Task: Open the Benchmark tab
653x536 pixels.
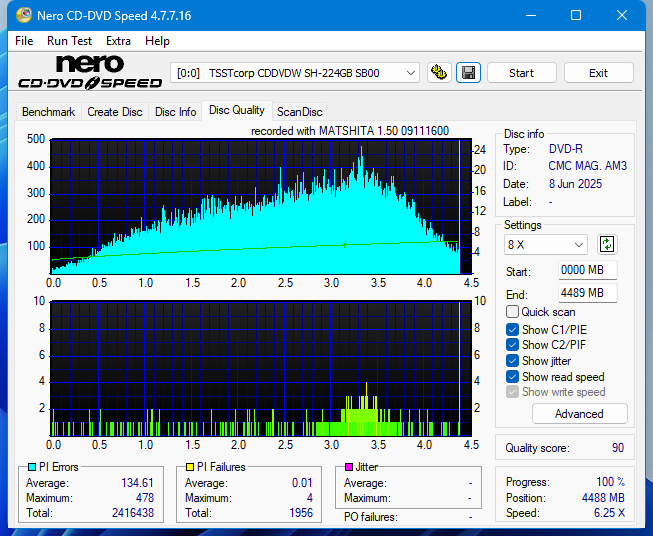Action: [x=48, y=112]
